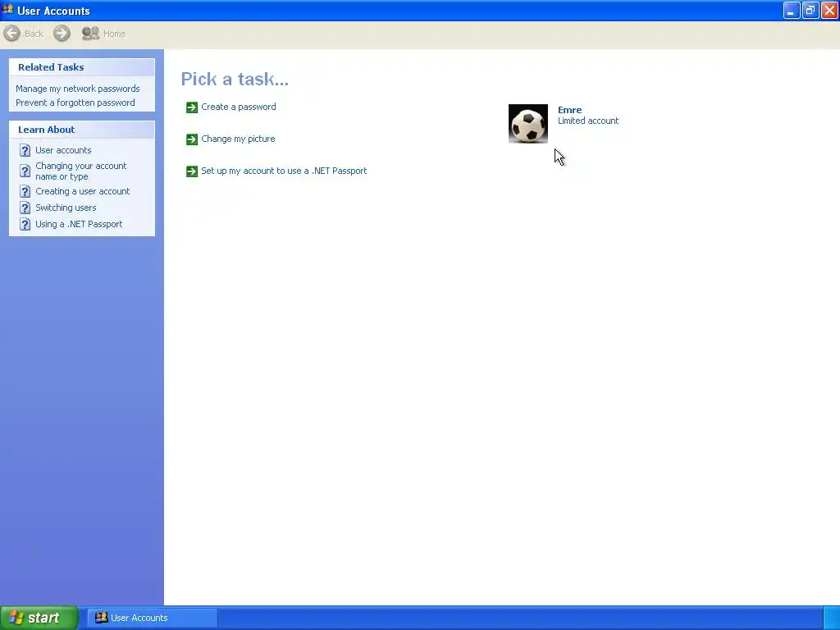Open the Windows start menu
The width and height of the screenshot is (840, 630).
pos(39,618)
